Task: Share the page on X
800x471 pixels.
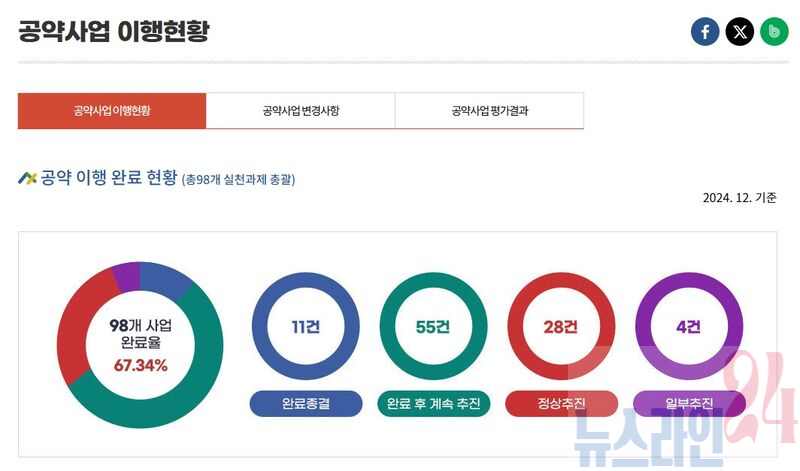Action: (x=739, y=32)
